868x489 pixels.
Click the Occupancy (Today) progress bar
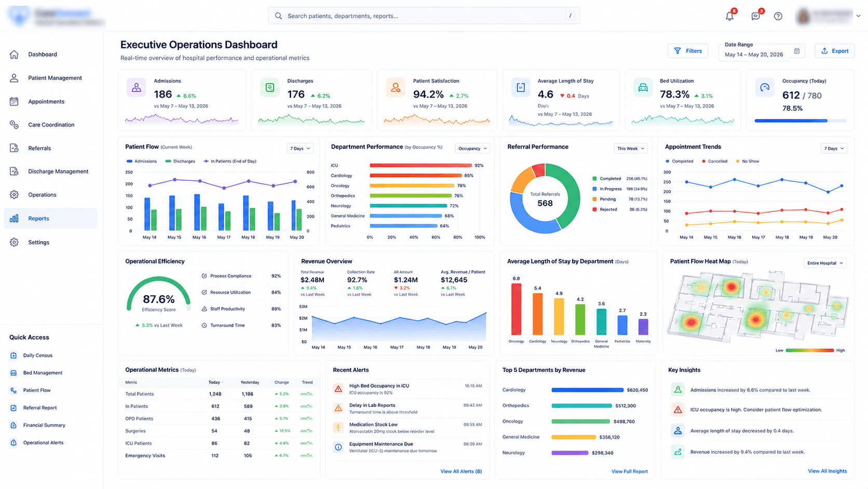pyautogui.click(x=801, y=121)
